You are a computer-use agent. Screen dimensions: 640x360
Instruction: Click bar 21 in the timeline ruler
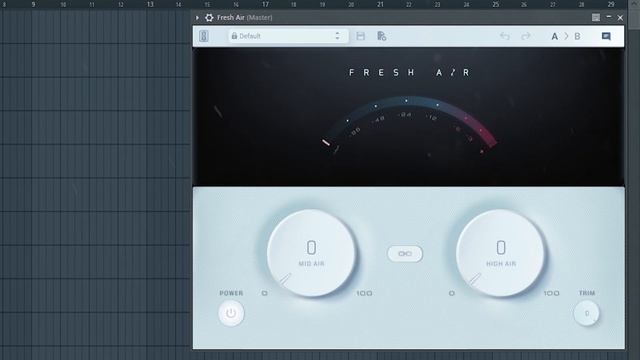pyautogui.click(x=380, y=4)
